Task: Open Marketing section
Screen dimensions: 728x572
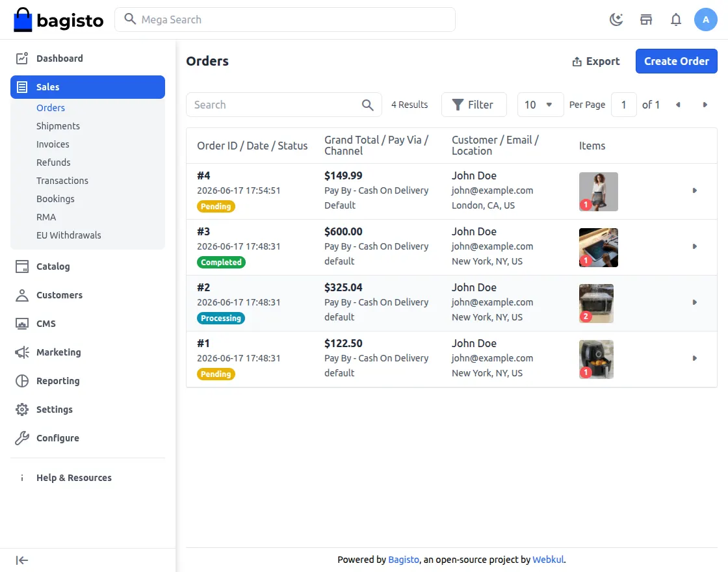Action: click(x=88, y=352)
